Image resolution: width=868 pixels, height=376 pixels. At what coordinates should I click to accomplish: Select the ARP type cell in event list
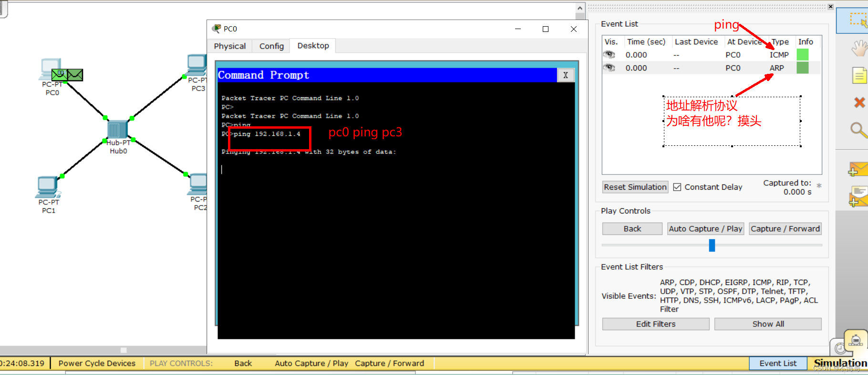pos(776,68)
